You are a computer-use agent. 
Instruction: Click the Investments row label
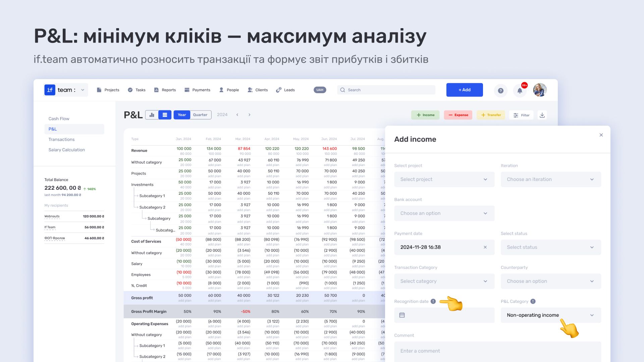142,185
